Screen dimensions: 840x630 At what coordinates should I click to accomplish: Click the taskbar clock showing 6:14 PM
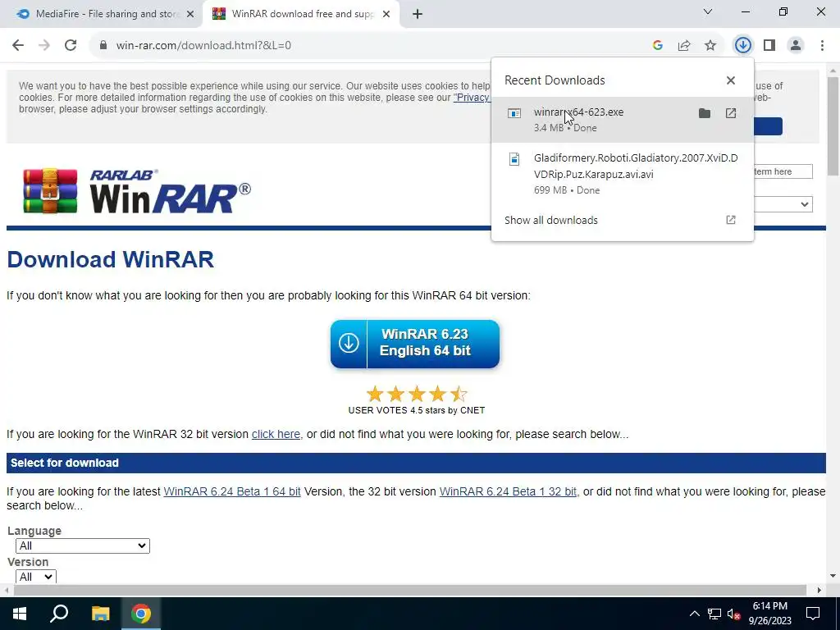769,614
